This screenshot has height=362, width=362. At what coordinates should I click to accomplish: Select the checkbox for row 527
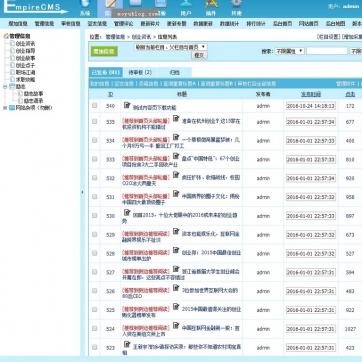[95, 272]
